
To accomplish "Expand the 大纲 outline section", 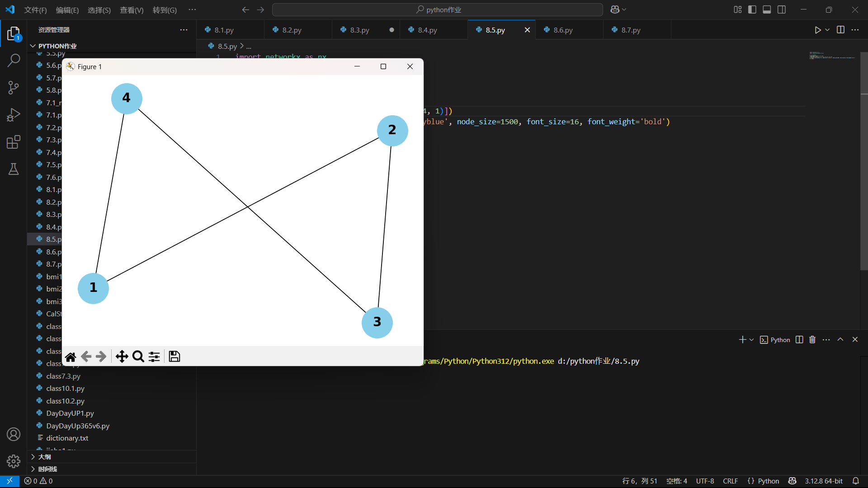I will pos(44,457).
